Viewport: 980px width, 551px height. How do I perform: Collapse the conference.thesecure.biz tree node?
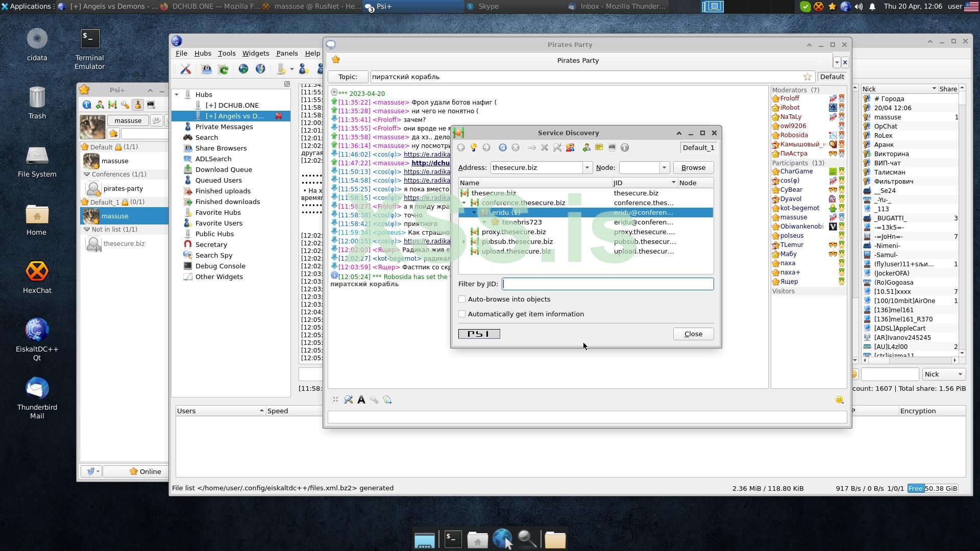tap(464, 203)
